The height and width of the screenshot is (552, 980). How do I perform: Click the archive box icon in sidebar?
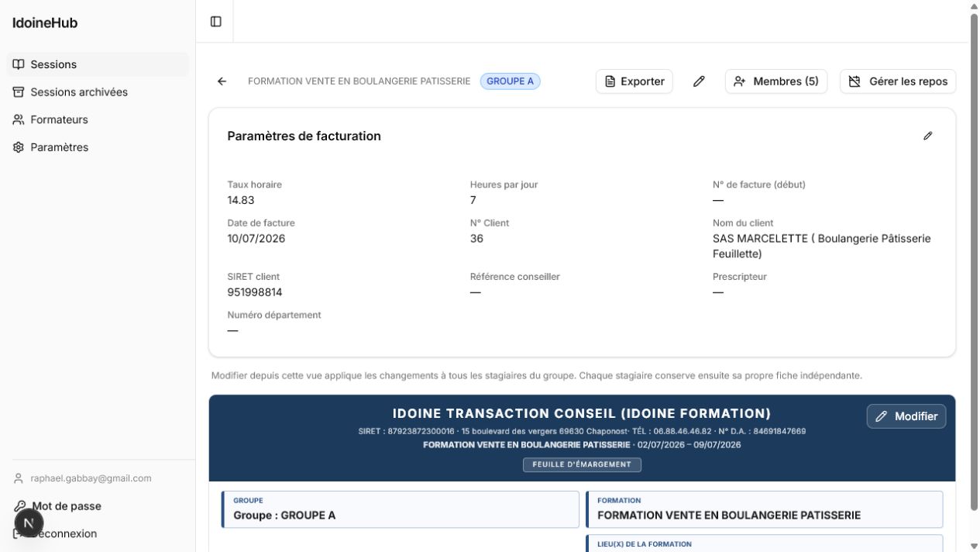click(x=19, y=92)
